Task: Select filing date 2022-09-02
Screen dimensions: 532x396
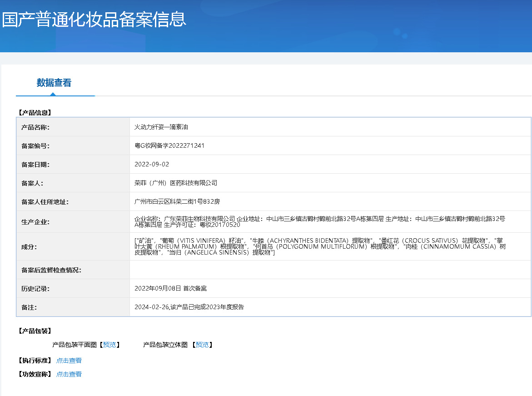Action: [152, 165]
